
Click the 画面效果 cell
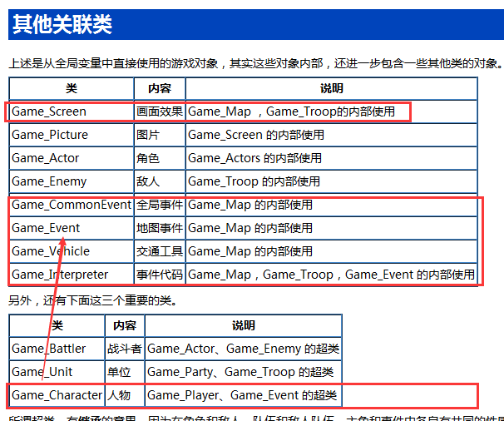(x=160, y=111)
